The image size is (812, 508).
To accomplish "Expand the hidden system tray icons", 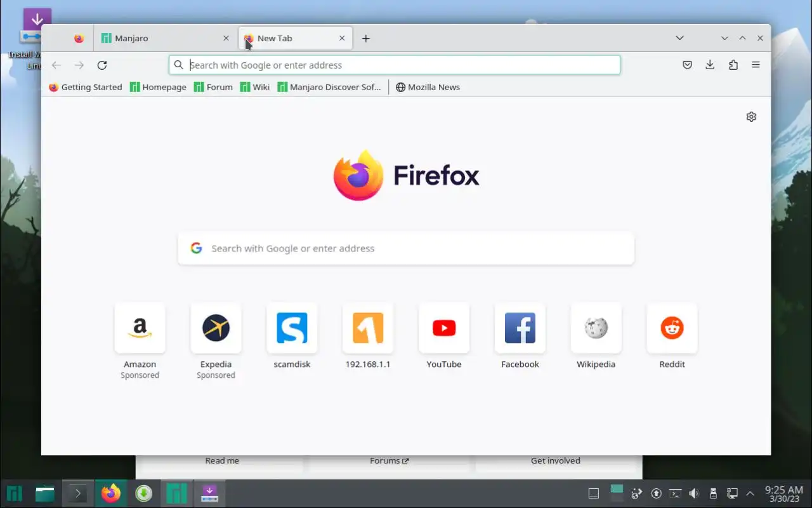I will pyautogui.click(x=750, y=493).
